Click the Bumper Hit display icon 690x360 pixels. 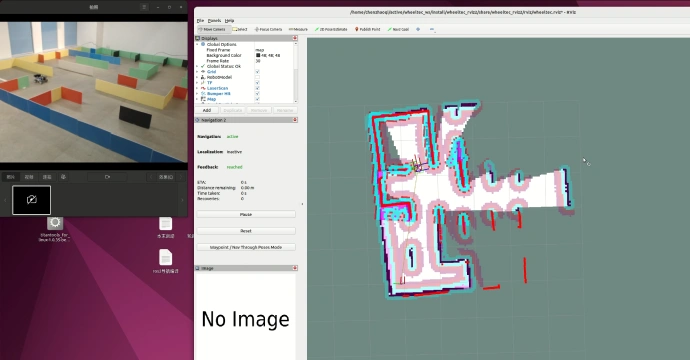[203, 94]
